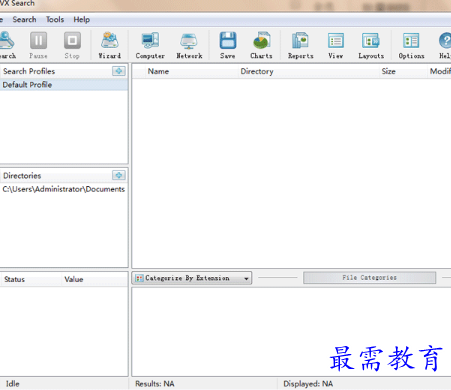
Task: Click the Computer toolbar icon
Action: [150, 45]
